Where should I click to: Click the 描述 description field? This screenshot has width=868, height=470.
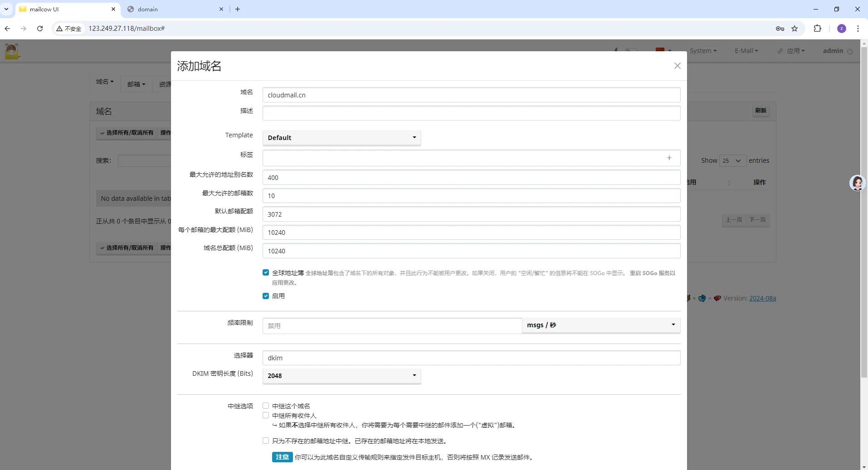pos(471,113)
